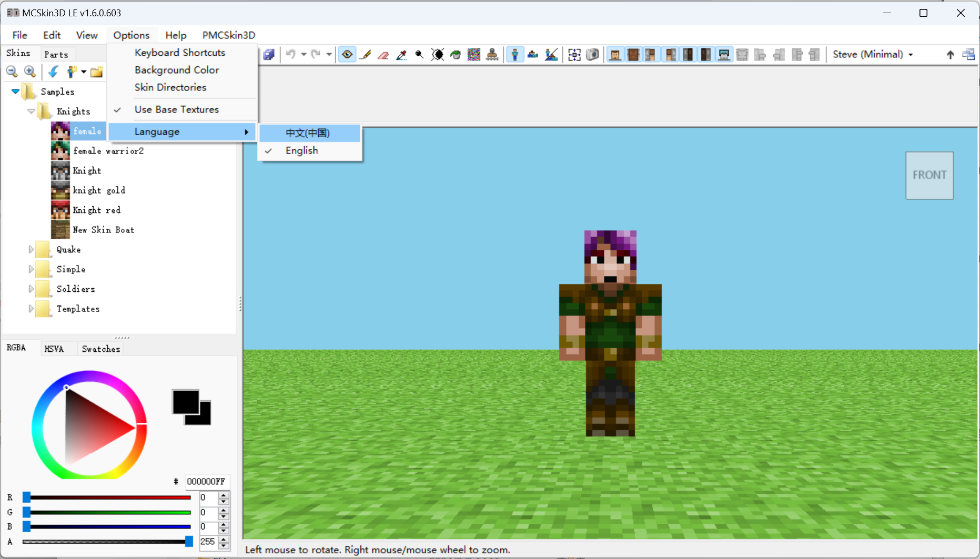980x559 pixels.
Task: Open the undo history dropdown arrow
Action: [x=304, y=55]
